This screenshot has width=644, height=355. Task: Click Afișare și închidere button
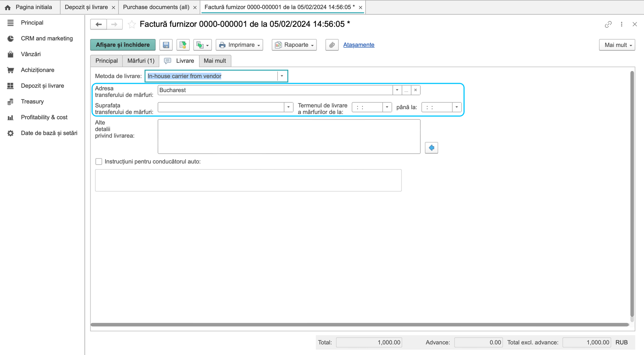[123, 45]
